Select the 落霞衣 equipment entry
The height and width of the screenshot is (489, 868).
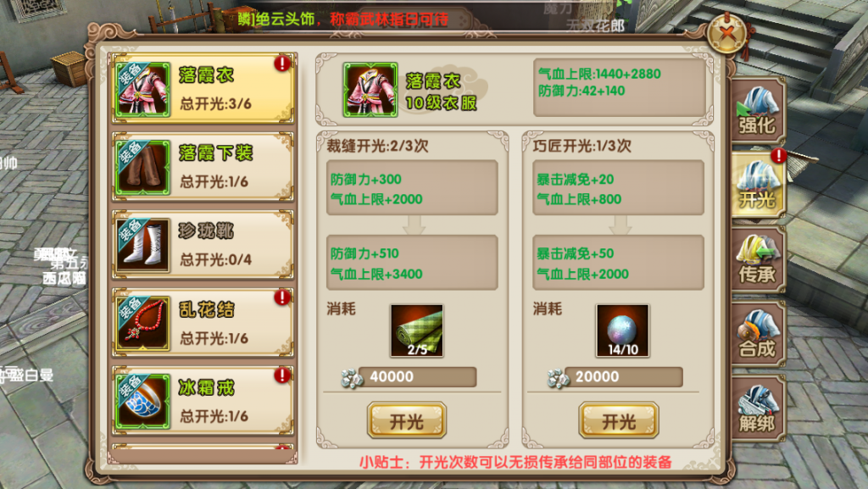(203, 88)
